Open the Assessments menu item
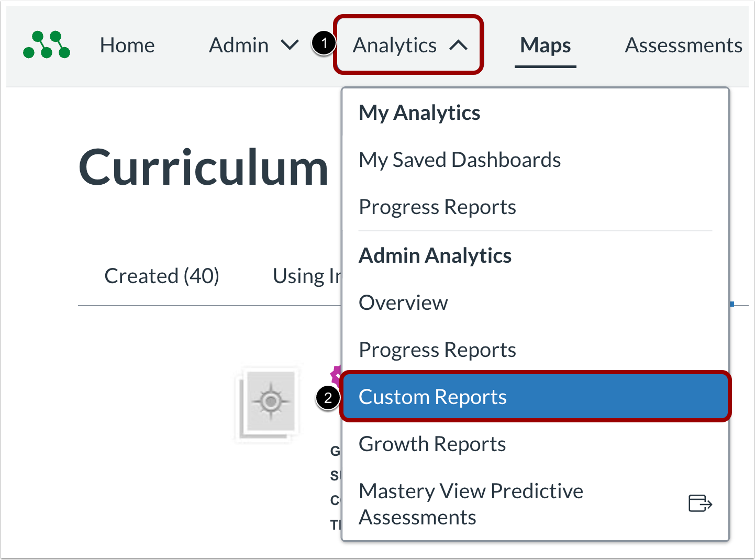 (x=683, y=46)
